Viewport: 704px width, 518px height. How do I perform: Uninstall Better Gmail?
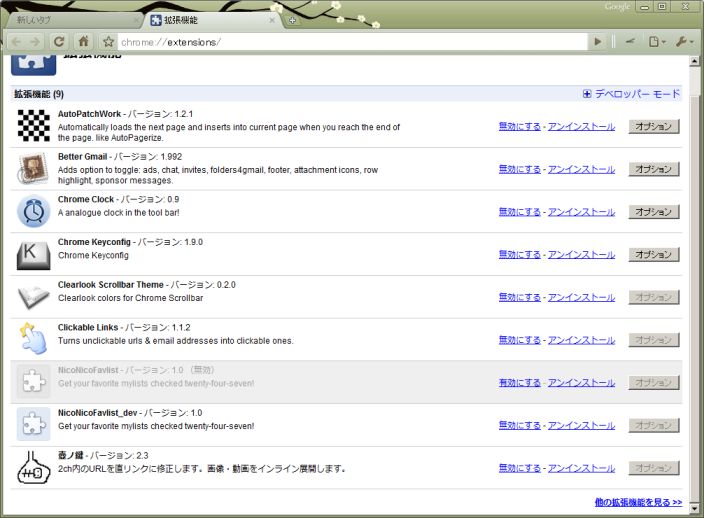[581, 169]
